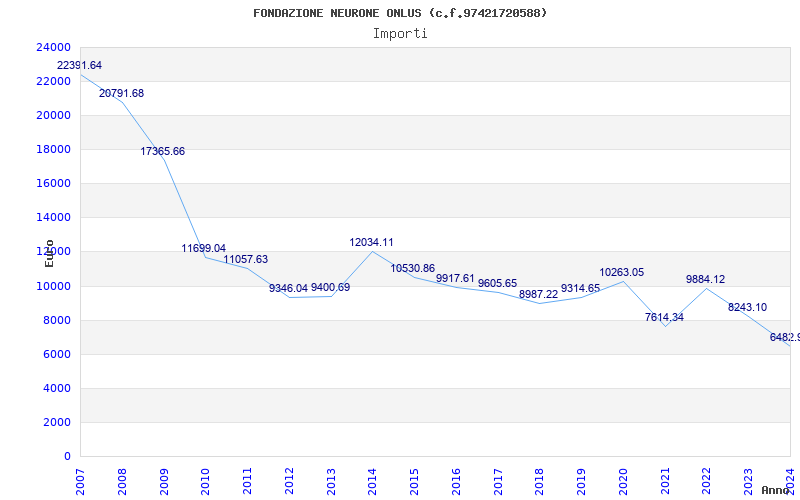Click x-axis year label 2007
Screen dimensions: 800x500
80,481
